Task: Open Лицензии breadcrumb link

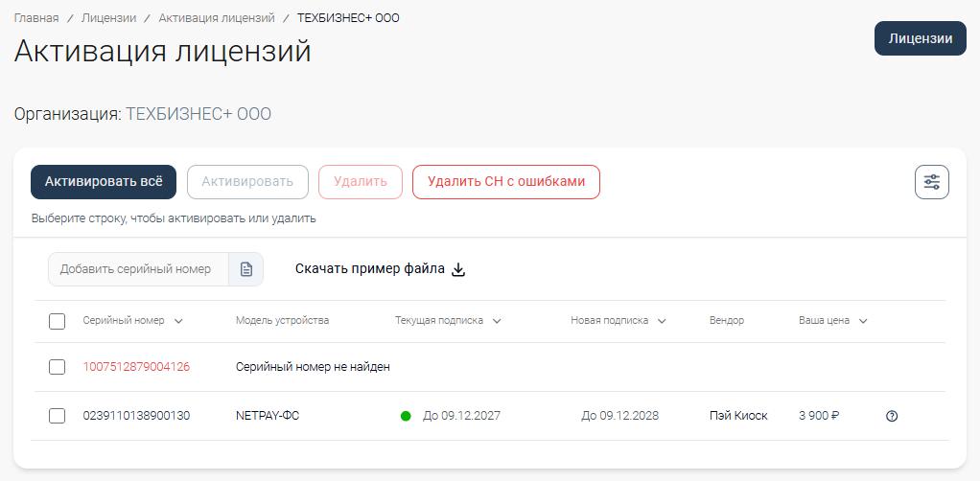Action: click(x=108, y=18)
